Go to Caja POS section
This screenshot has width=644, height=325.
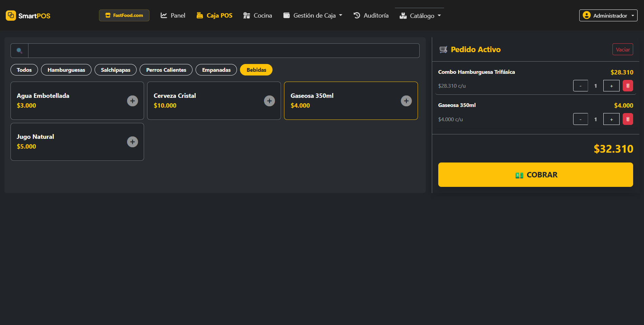tap(215, 16)
